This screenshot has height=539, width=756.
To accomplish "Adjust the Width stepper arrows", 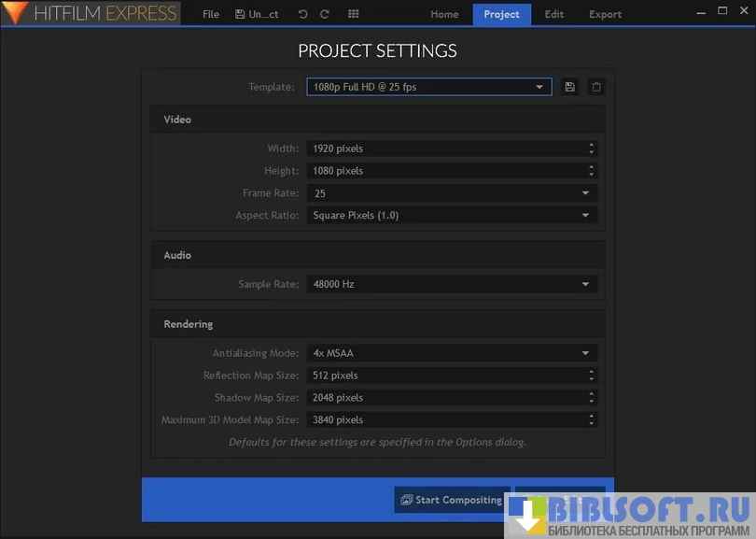I will click(591, 148).
